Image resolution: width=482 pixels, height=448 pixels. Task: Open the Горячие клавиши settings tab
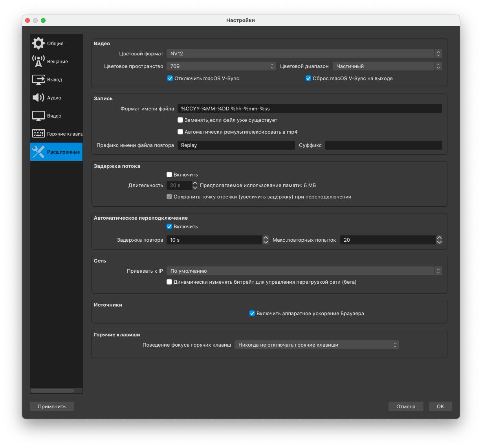(x=56, y=134)
